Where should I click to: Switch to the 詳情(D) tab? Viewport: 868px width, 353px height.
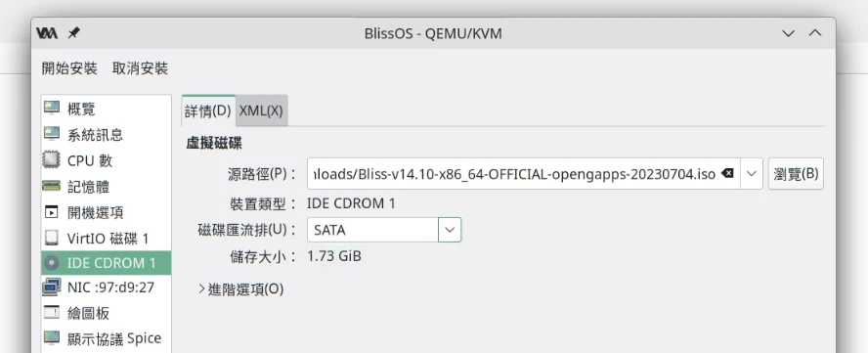pyautogui.click(x=208, y=110)
